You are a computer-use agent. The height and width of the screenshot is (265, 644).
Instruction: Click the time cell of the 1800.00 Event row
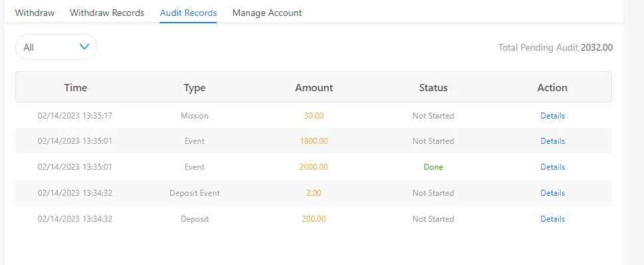point(75,140)
